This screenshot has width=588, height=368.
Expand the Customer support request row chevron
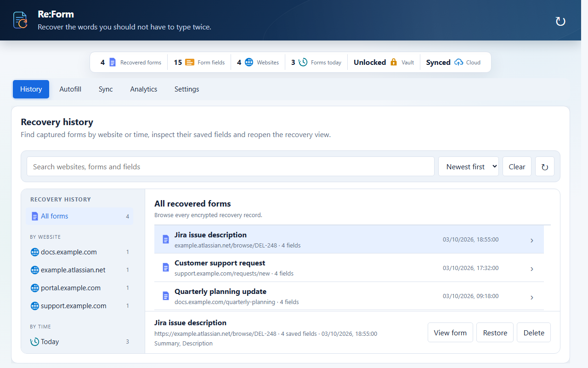click(x=532, y=269)
